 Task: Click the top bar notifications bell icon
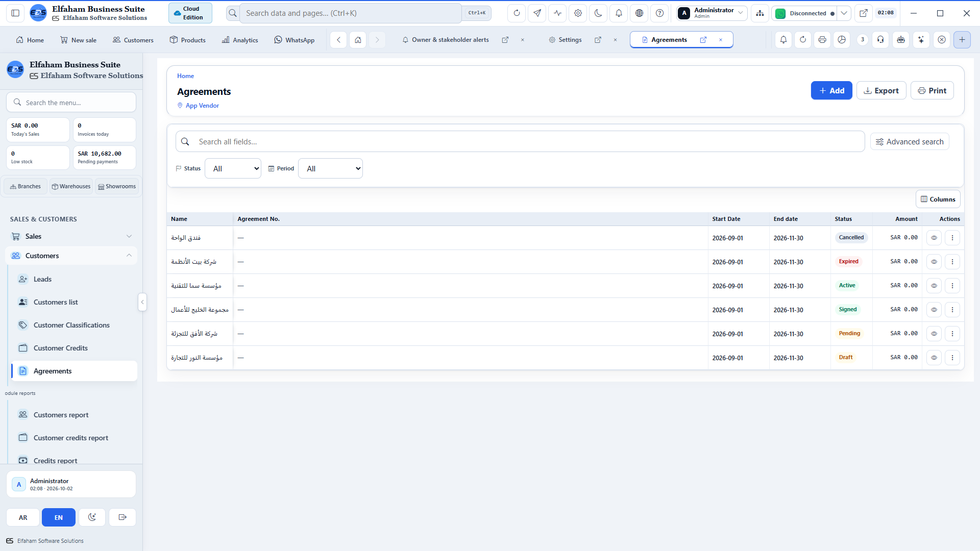pos(619,13)
